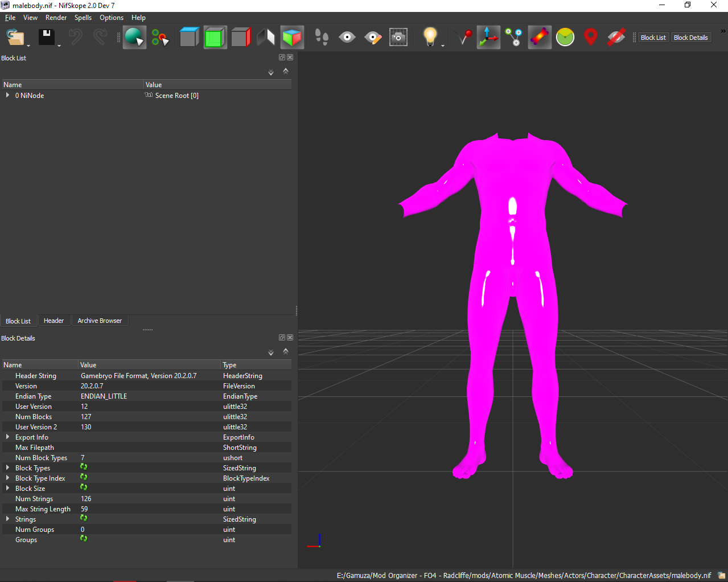Image resolution: width=728 pixels, height=582 pixels.
Task: Toggle the Select Vertices tool
Action: tap(161, 38)
